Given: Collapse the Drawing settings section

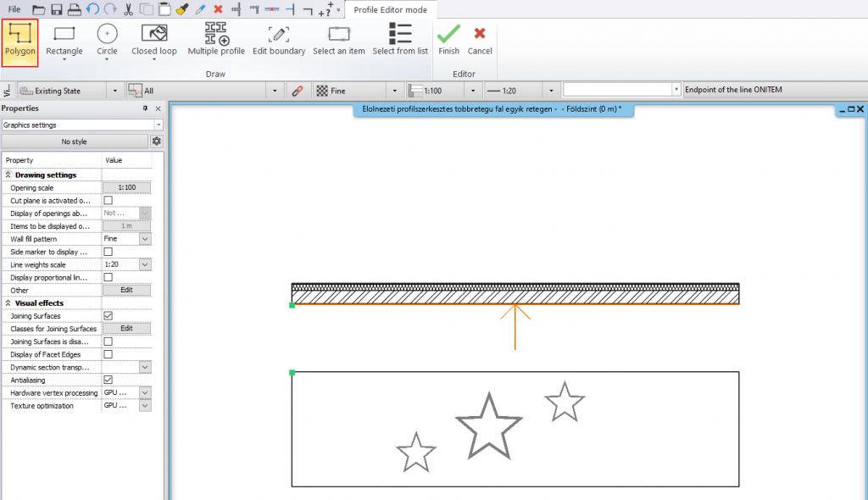Looking at the screenshot, I should [x=8, y=175].
